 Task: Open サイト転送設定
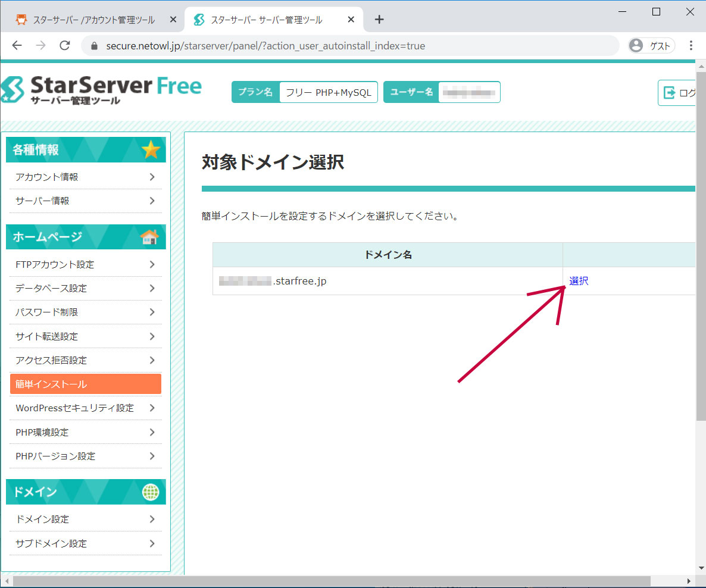[x=86, y=336]
